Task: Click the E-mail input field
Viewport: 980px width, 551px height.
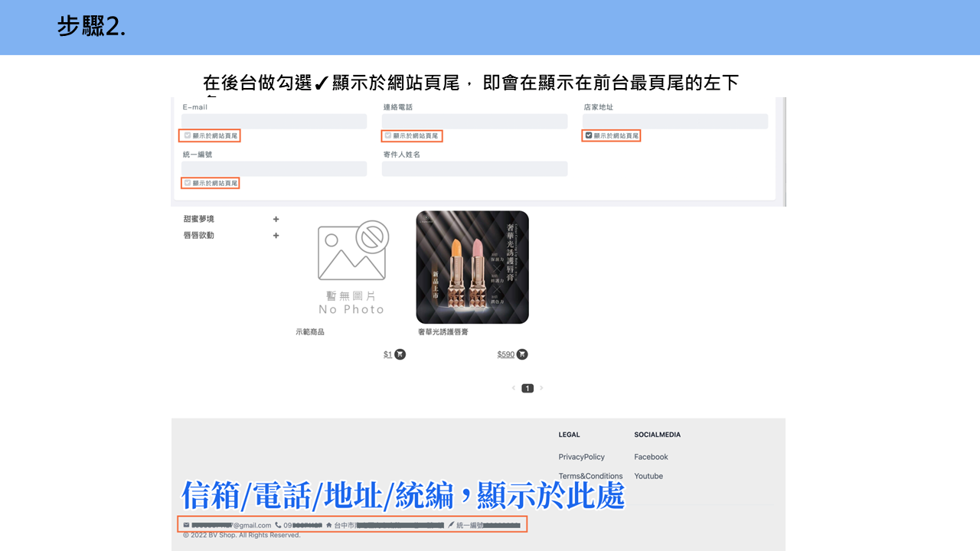Action: click(x=274, y=121)
